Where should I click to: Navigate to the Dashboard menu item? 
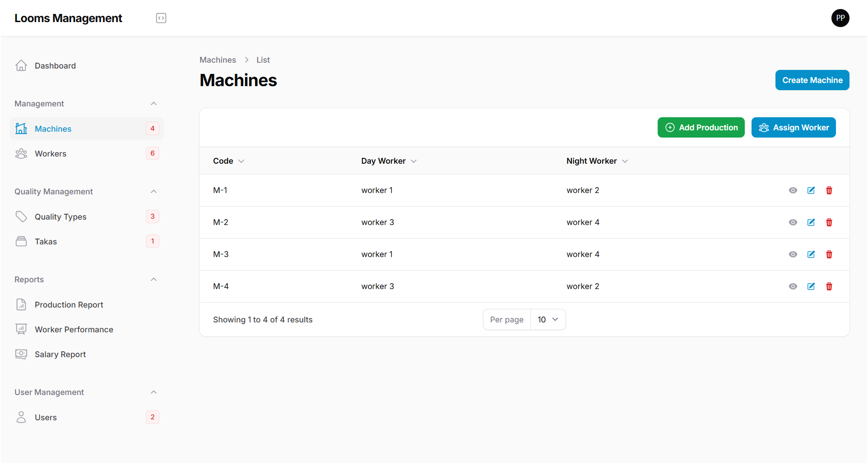pyautogui.click(x=55, y=65)
